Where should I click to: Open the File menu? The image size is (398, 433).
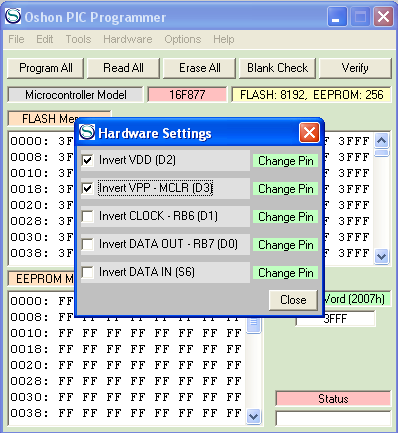[16, 39]
